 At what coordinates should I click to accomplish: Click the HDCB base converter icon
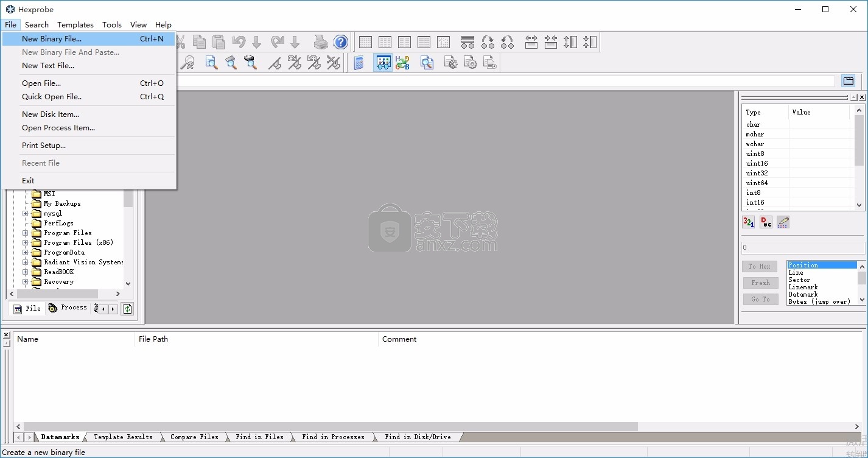coord(402,62)
